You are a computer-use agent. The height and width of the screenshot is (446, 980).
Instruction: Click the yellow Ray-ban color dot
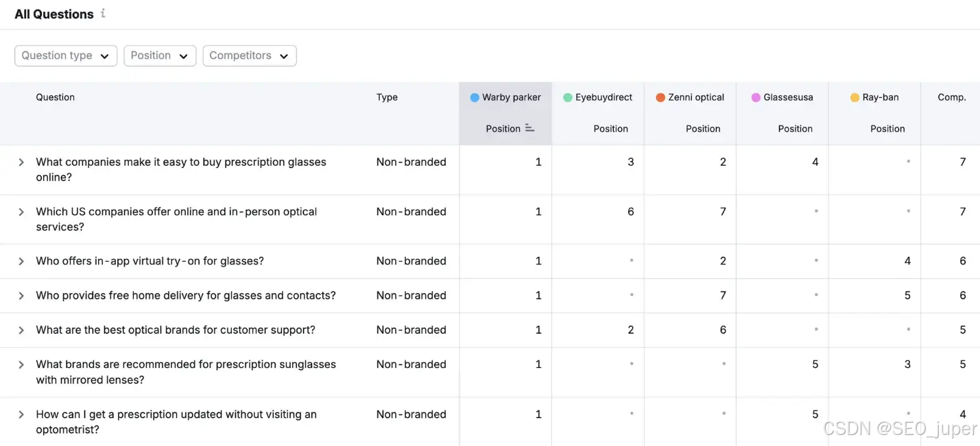[854, 97]
